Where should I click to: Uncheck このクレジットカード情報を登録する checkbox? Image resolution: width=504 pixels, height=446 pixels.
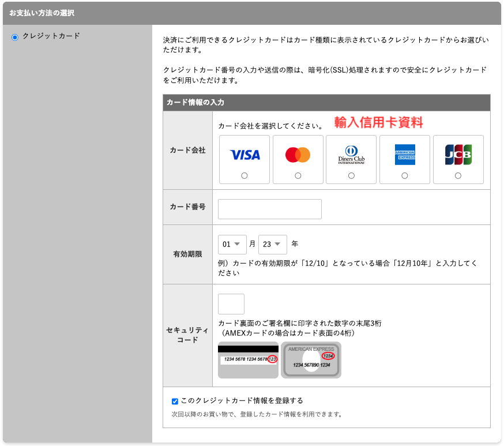pos(175,401)
